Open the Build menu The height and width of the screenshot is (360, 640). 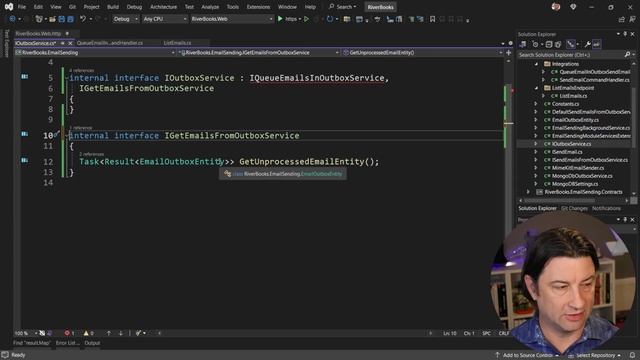click(113, 7)
